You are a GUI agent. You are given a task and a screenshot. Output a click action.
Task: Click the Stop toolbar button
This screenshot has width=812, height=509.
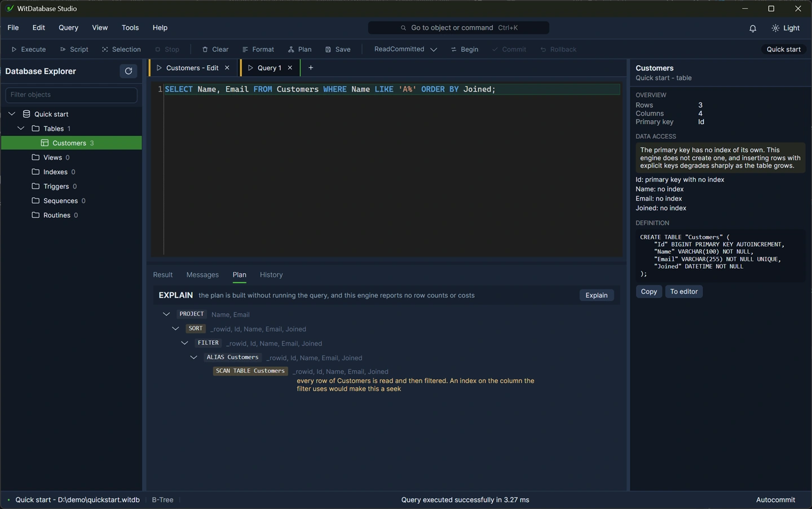pos(167,49)
